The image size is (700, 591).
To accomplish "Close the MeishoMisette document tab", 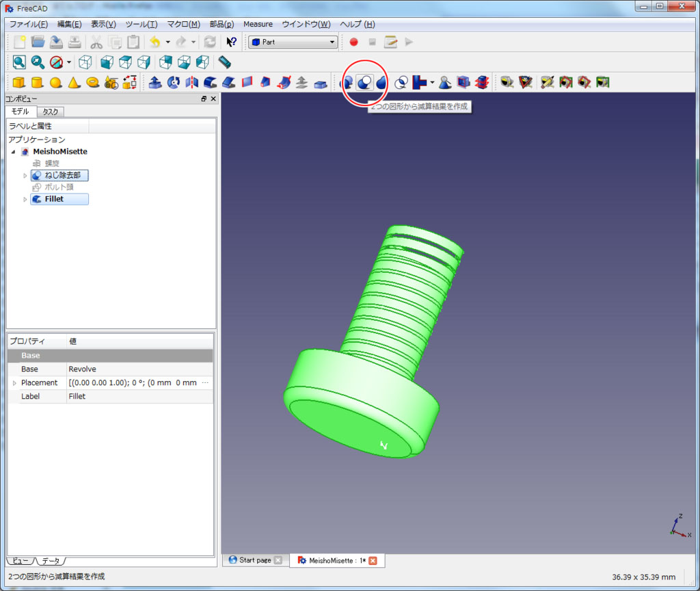I will point(373,561).
